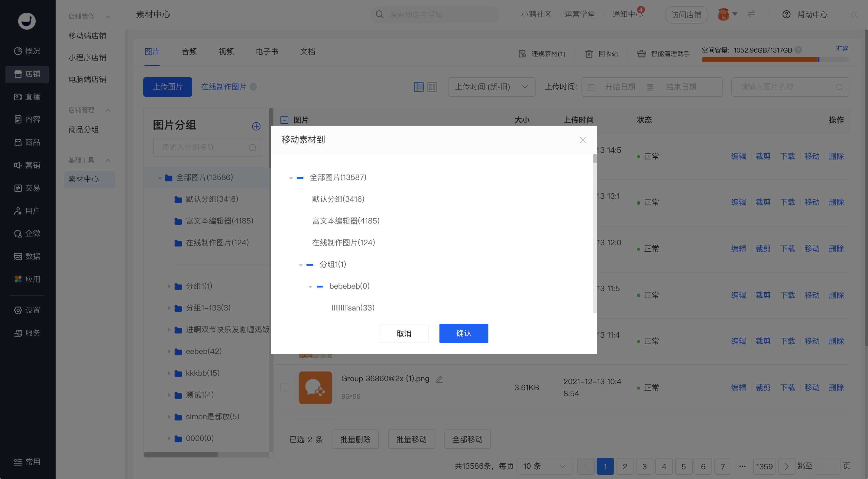Click the 上传图片 button
The image size is (868, 479).
coord(167,87)
